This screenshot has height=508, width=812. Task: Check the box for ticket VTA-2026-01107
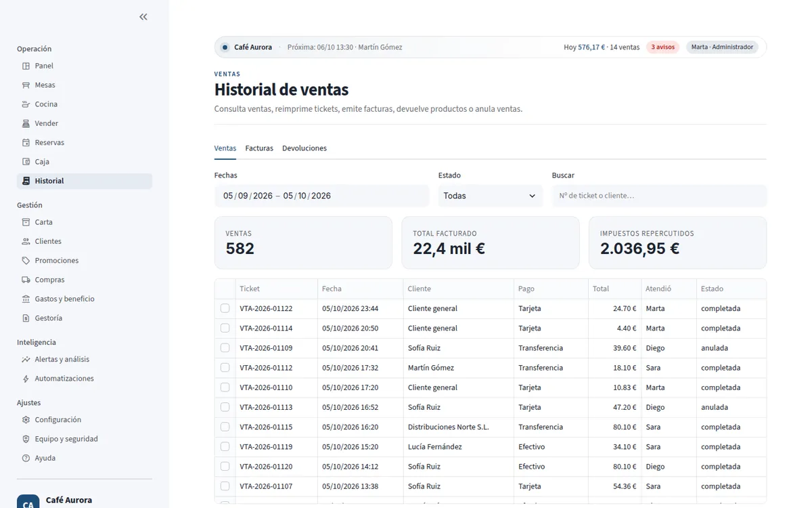point(225,486)
